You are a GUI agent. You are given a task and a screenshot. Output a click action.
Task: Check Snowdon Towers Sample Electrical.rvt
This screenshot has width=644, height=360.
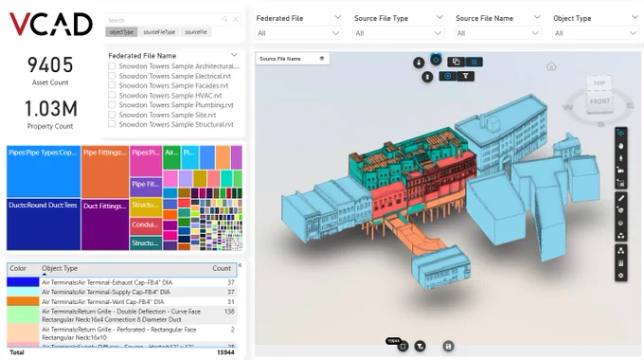112,76
